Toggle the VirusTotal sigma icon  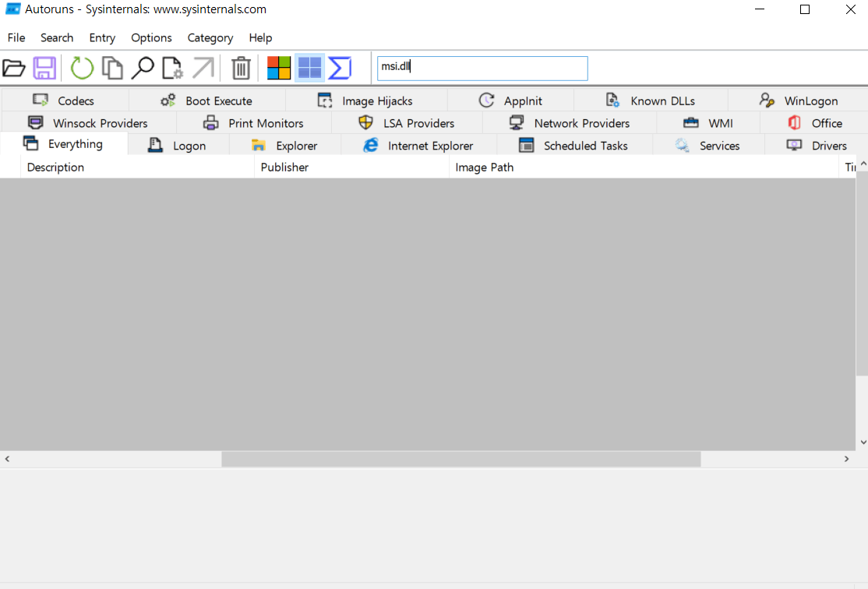(340, 68)
